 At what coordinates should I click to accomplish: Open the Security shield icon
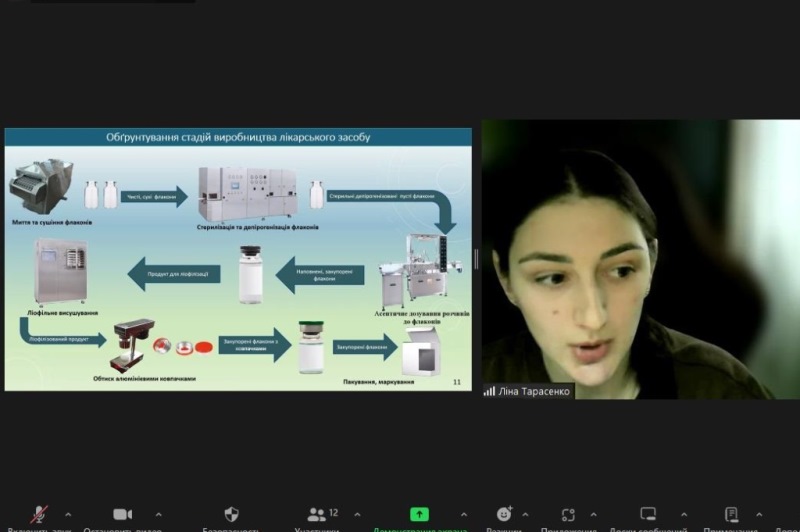click(232, 514)
